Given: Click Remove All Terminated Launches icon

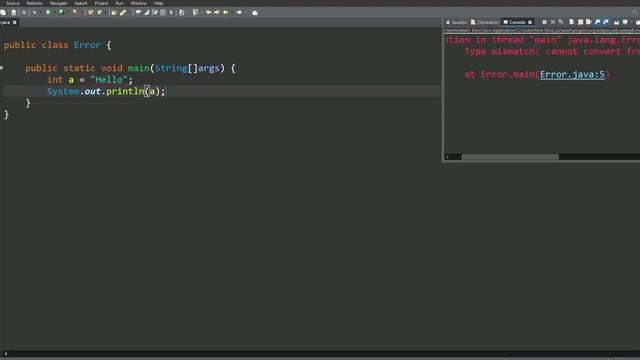Looking at the screenshot, I should (561, 22).
